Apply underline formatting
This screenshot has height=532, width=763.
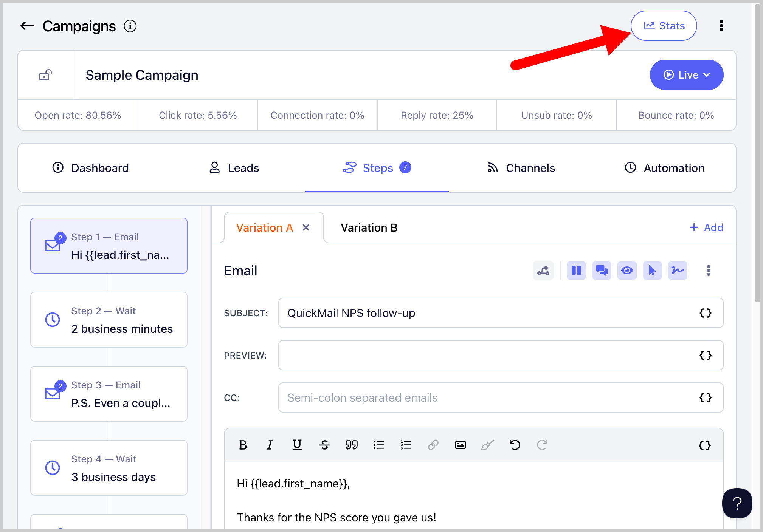tap(297, 445)
